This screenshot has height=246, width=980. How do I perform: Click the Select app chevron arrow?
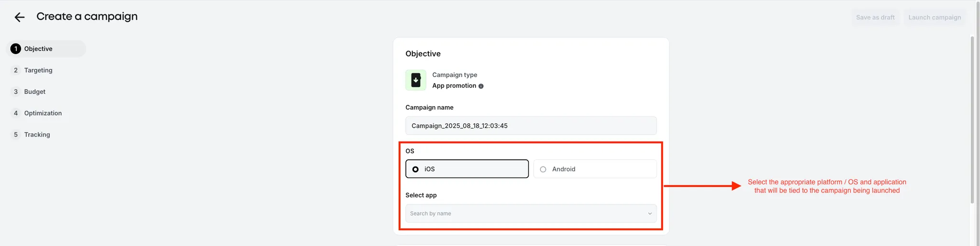pos(650,213)
